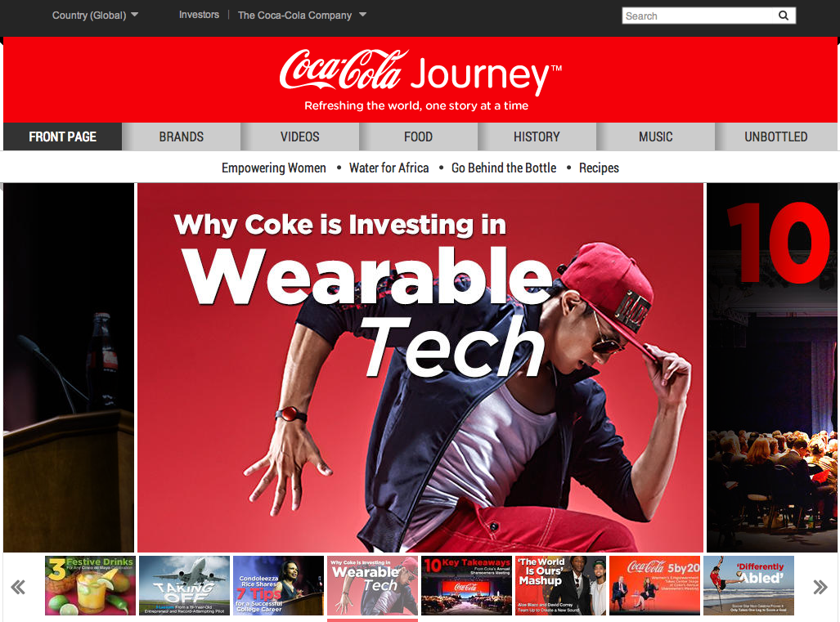Open the Videos tab
Viewport: 840px width, 622px height.
[300, 136]
